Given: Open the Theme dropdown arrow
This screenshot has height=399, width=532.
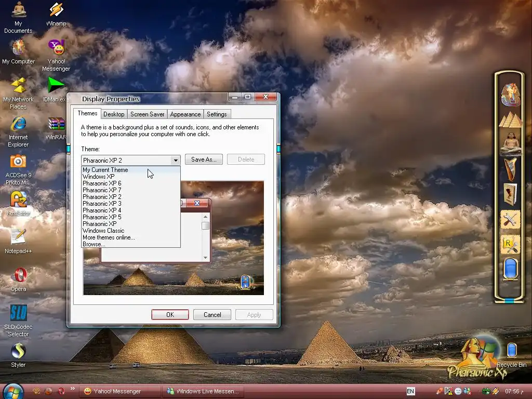Looking at the screenshot, I should tap(176, 160).
